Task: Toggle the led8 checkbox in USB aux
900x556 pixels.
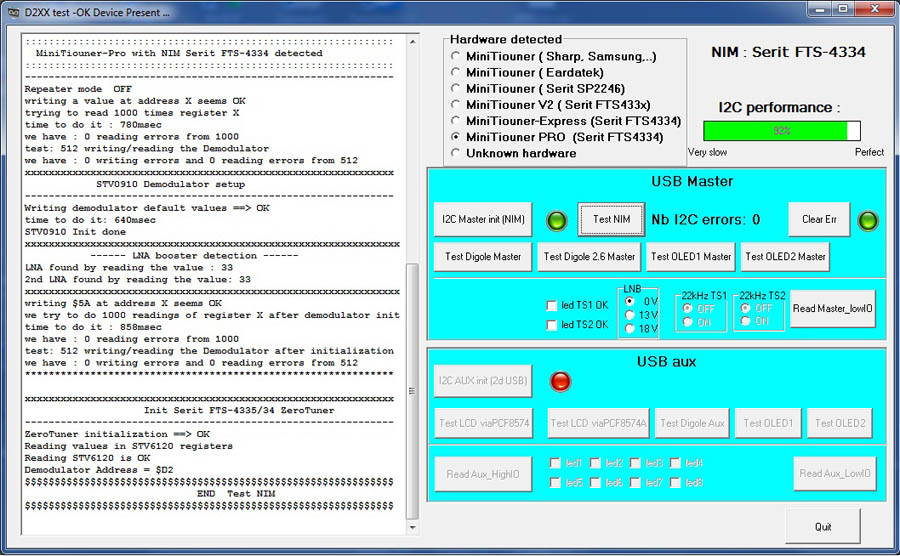Action: coord(676,483)
